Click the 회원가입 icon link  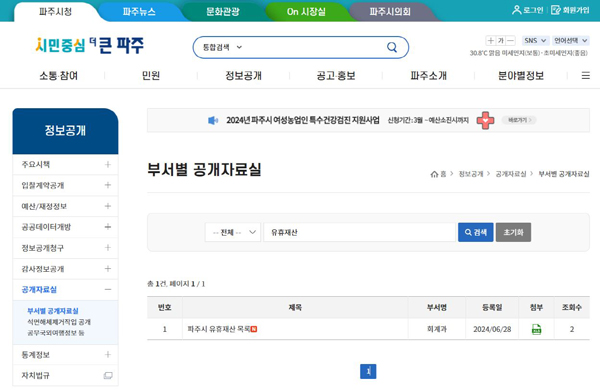570,10
